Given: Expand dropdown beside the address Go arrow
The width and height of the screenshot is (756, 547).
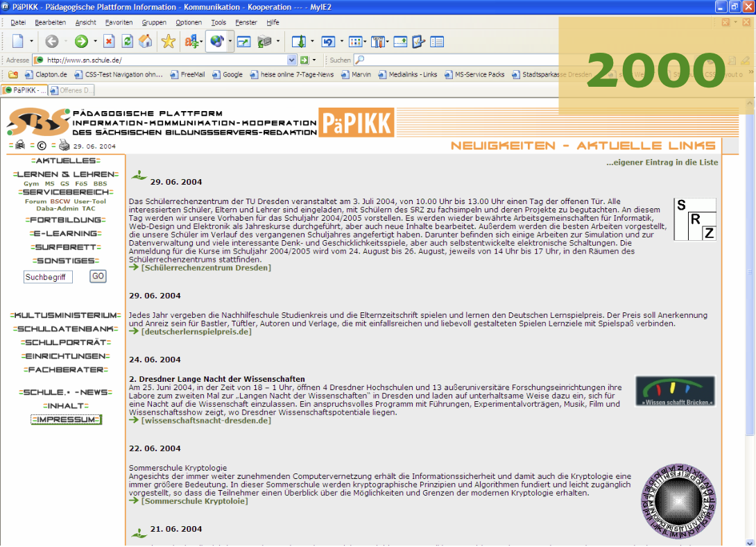Looking at the screenshot, I should [314, 60].
